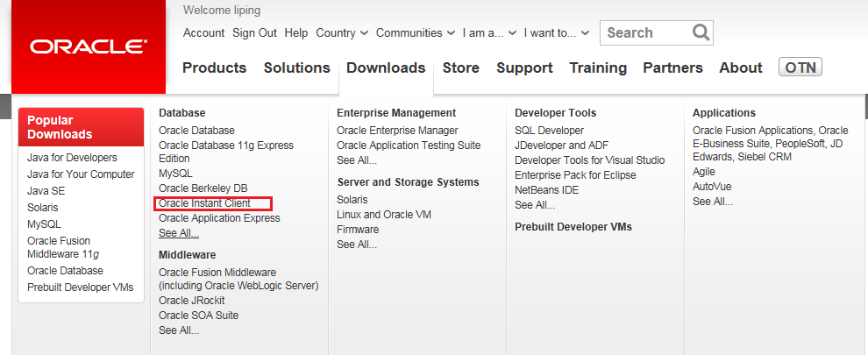Open Oracle Fusion Middleware including WebLogic Server

tap(238, 279)
